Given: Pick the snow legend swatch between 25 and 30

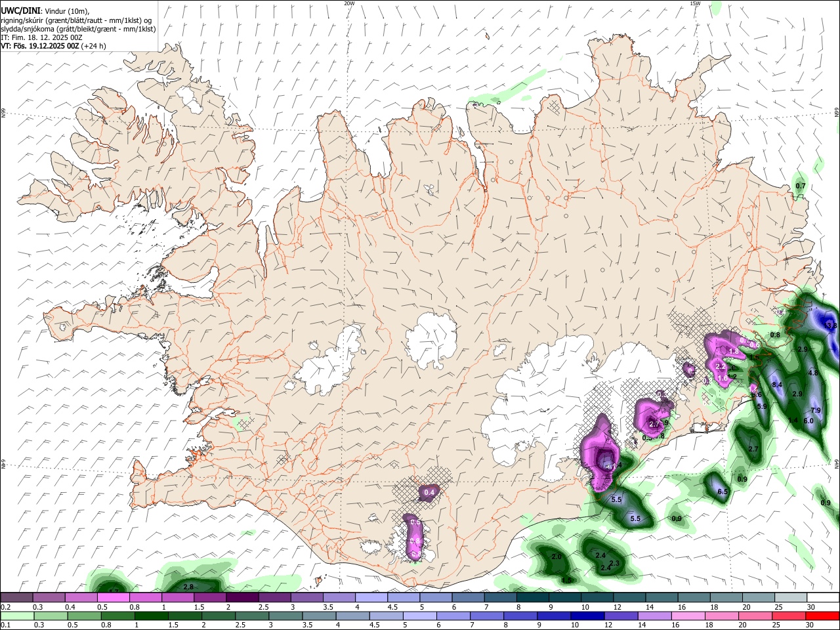Looking at the screenshot, I should tap(791, 598).
